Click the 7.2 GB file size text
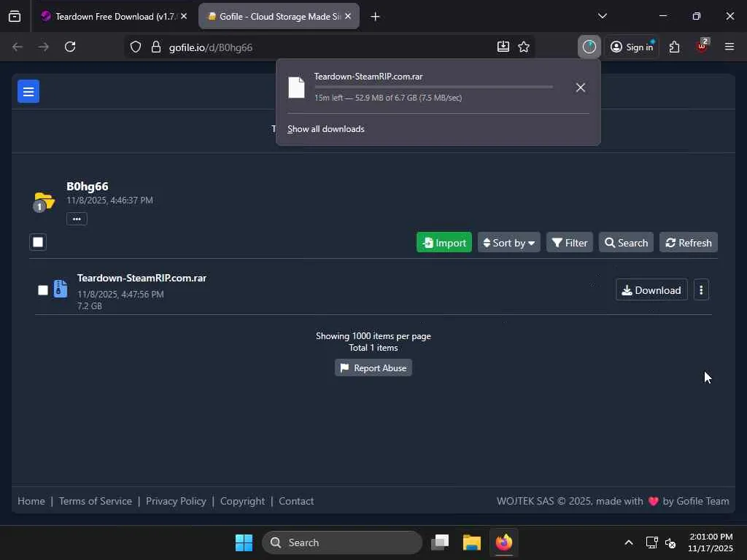Screen dimensions: 747x560 (x=90, y=306)
